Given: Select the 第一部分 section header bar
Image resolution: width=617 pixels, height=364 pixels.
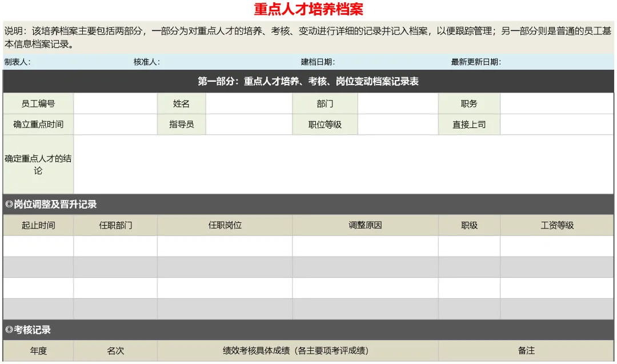Looking at the screenshot, I should [308, 82].
